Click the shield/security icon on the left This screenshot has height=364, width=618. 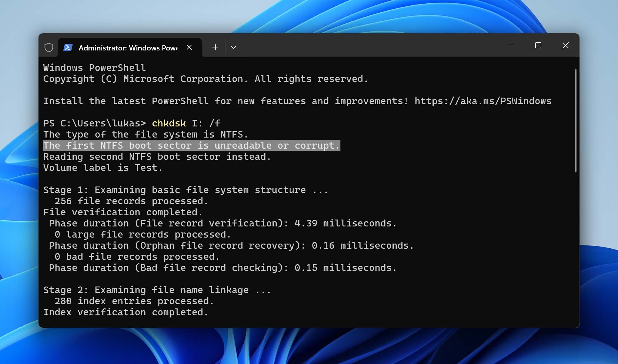(48, 47)
